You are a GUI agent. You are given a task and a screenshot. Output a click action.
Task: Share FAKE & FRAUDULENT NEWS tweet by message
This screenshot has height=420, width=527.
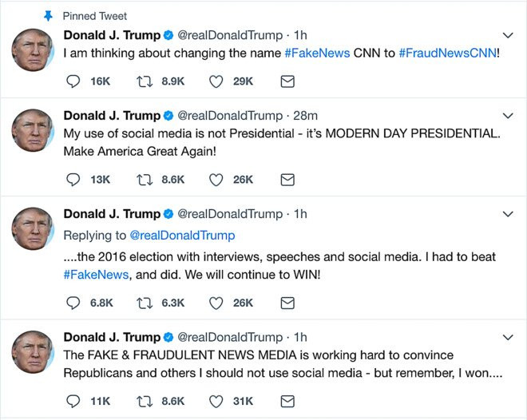click(x=287, y=401)
